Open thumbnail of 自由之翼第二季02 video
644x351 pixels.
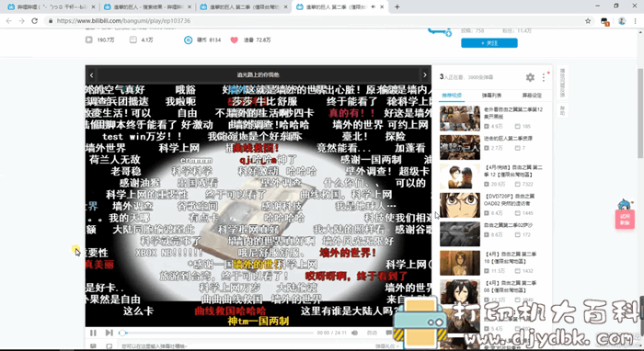460,234
